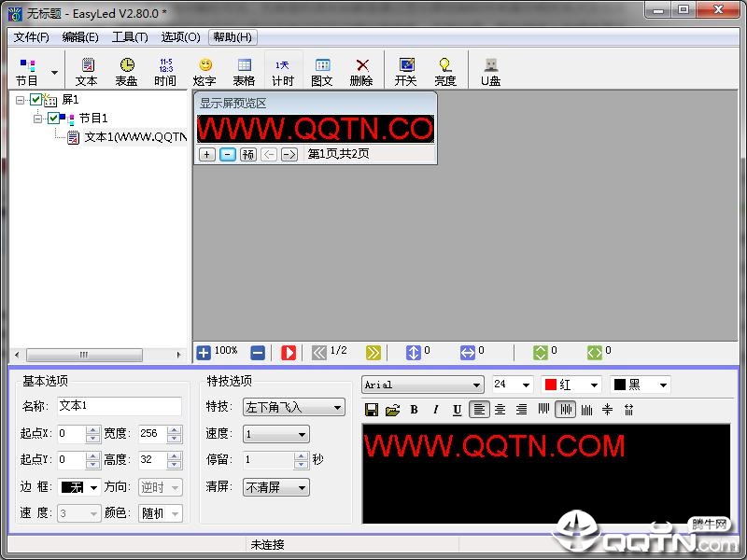Image resolution: width=747 pixels, height=560 pixels.
Task: Align text right
Action: (522, 410)
